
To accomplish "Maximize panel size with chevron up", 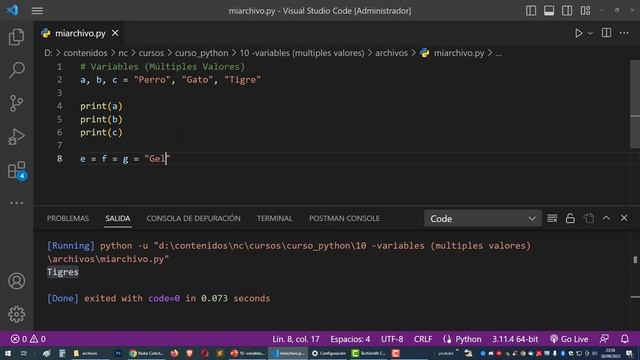I will pyautogui.click(x=606, y=218).
